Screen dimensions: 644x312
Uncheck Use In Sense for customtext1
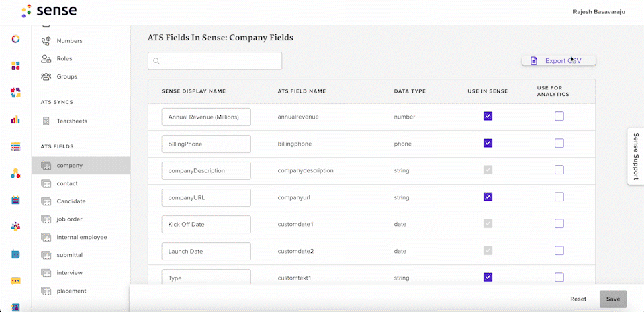coord(488,277)
